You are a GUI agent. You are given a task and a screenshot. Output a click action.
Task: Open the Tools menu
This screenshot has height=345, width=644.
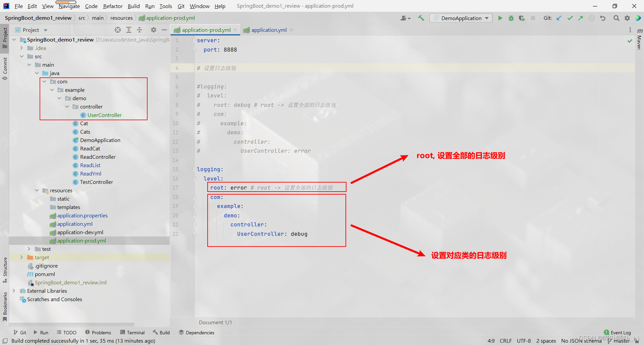click(x=165, y=6)
